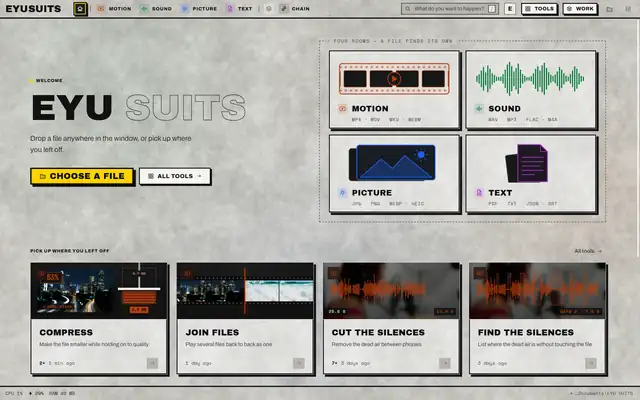Open the Work button in top bar
The width and height of the screenshot is (640, 400).
click(x=580, y=9)
